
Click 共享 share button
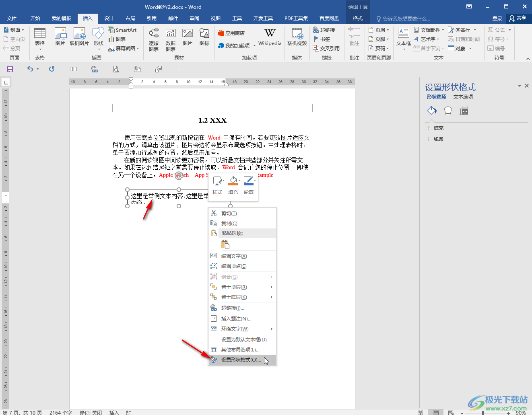(x=518, y=18)
